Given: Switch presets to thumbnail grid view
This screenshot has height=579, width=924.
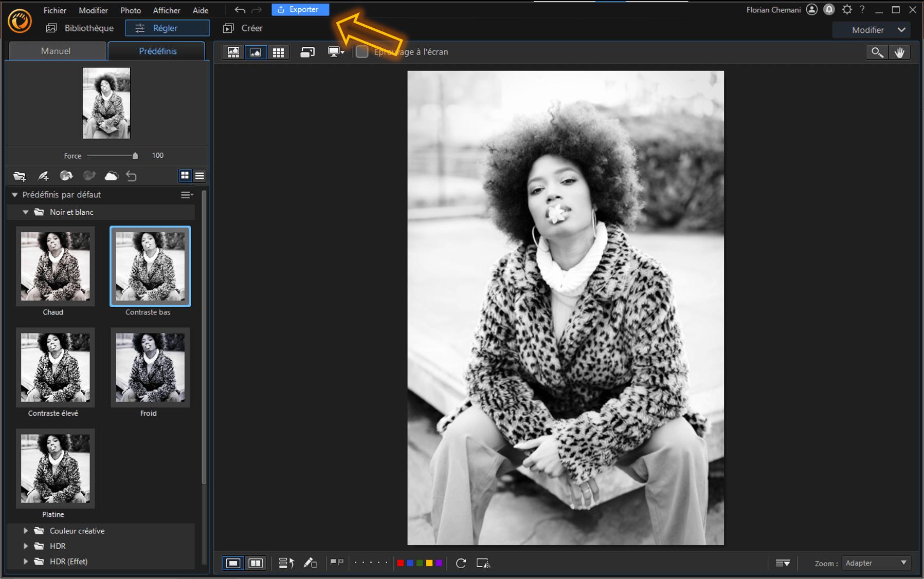Looking at the screenshot, I should 185,176.
